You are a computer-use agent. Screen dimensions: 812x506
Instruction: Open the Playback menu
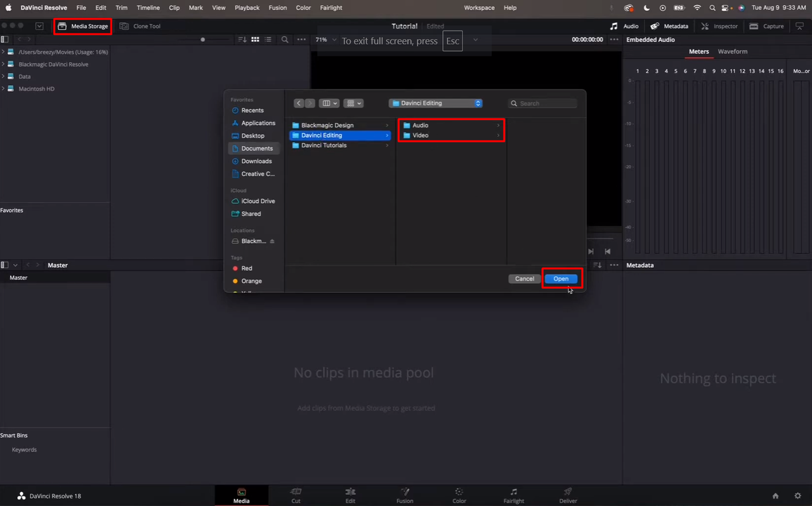(247, 8)
